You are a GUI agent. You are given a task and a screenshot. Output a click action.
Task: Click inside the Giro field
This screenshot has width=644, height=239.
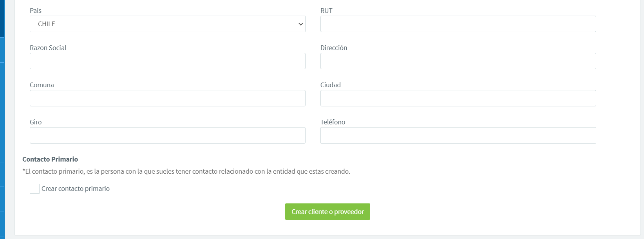tap(167, 135)
